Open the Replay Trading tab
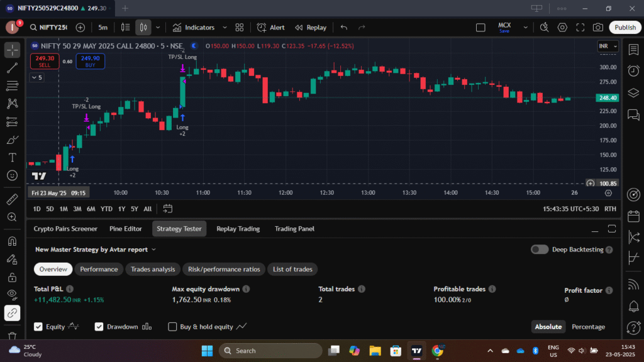644x362 pixels. coord(238,229)
